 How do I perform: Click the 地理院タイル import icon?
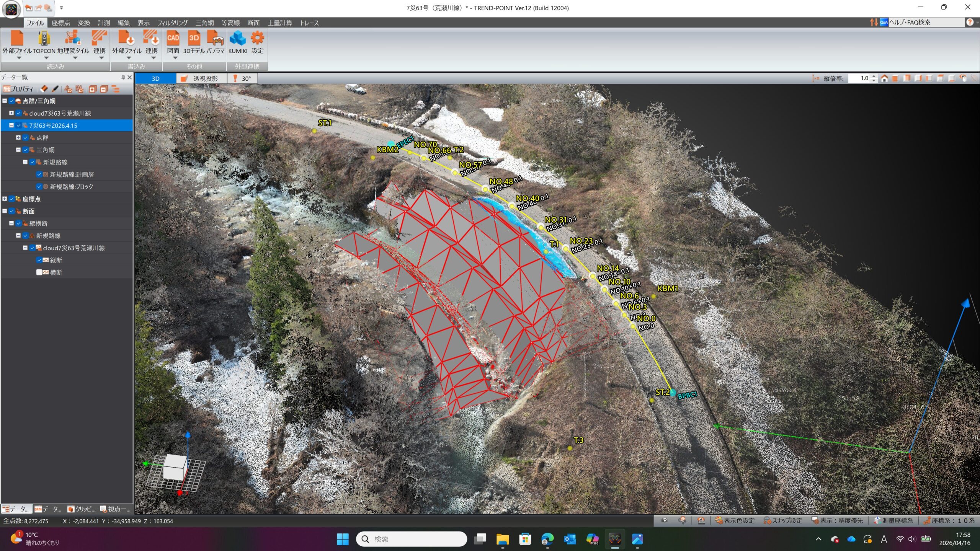pos(73,38)
